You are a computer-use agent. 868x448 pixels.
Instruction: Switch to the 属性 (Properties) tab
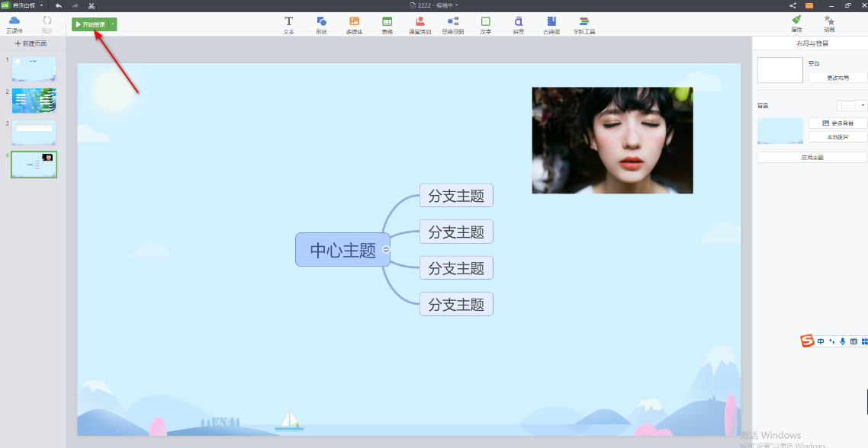point(796,24)
